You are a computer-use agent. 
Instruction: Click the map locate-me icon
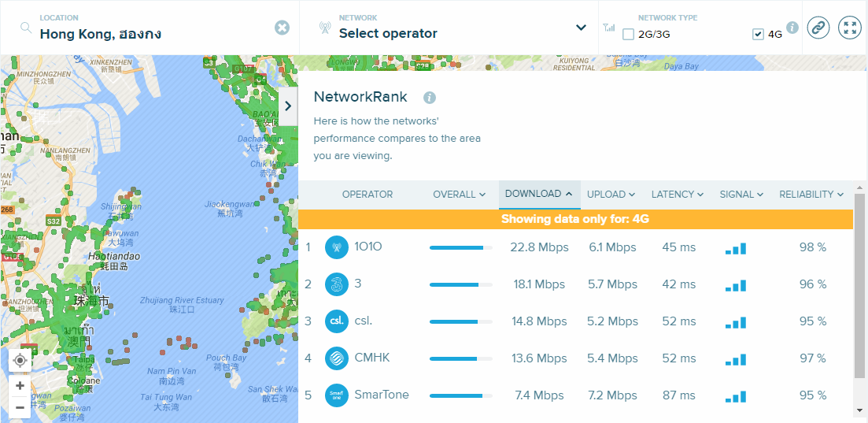pos(20,361)
